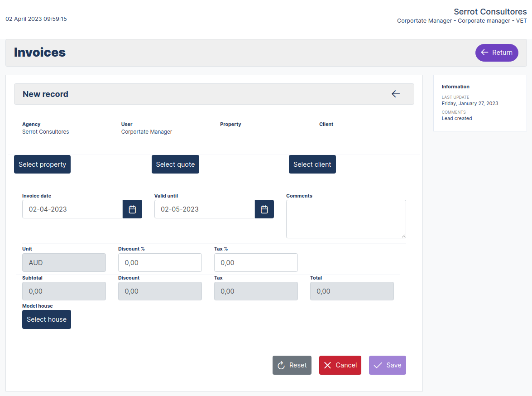Open the Select quote dialog
Image resolution: width=532 pixels, height=396 pixels.
pos(175,164)
